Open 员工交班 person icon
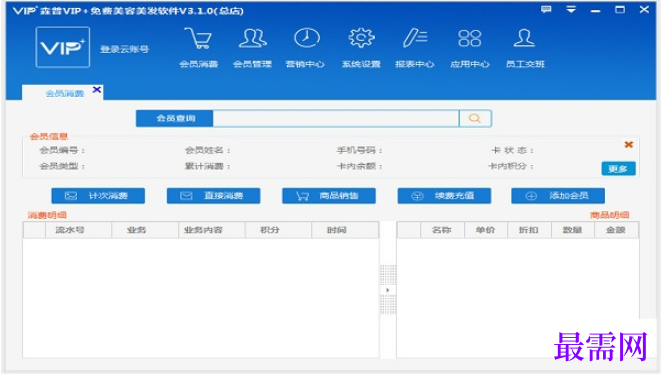This screenshot has width=666, height=378. pyautogui.click(x=524, y=38)
